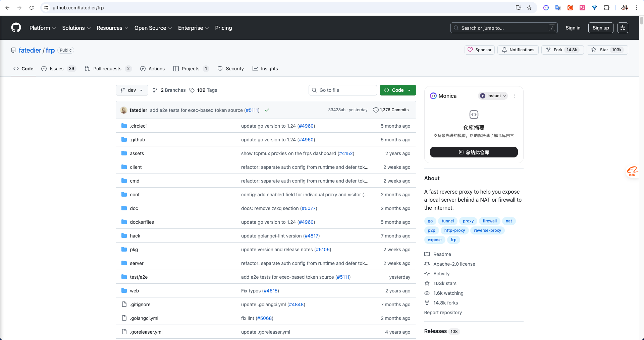The height and width of the screenshot is (340, 644).
Task: Expand the Enterprise menu
Action: (x=194, y=28)
